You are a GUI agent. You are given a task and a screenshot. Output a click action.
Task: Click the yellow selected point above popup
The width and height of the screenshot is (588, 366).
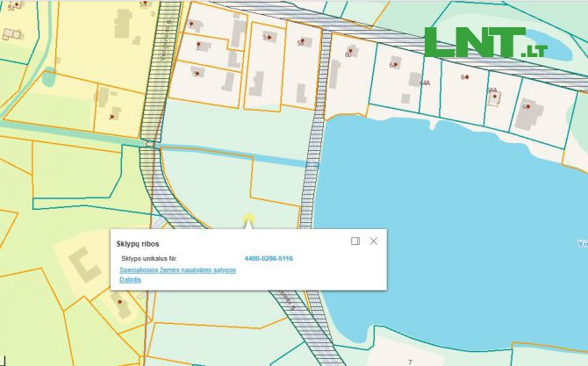pyautogui.click(x=248, y=219)
